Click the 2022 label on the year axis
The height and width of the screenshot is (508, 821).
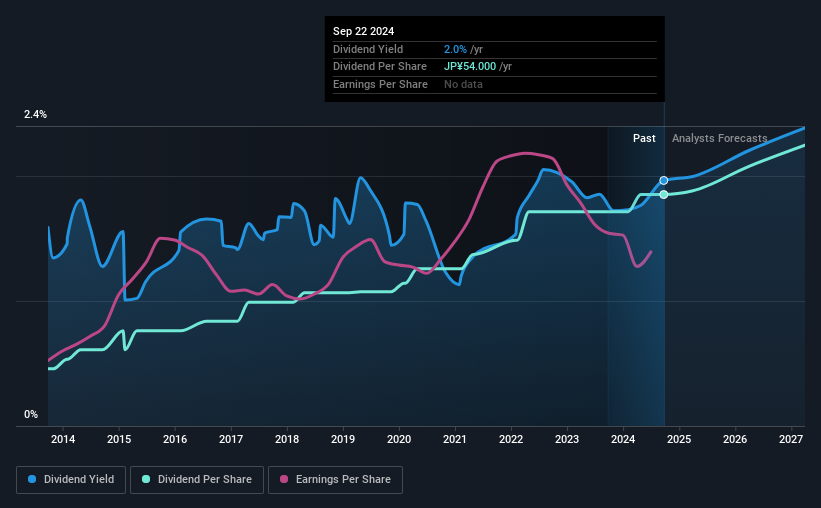[511, 439]
